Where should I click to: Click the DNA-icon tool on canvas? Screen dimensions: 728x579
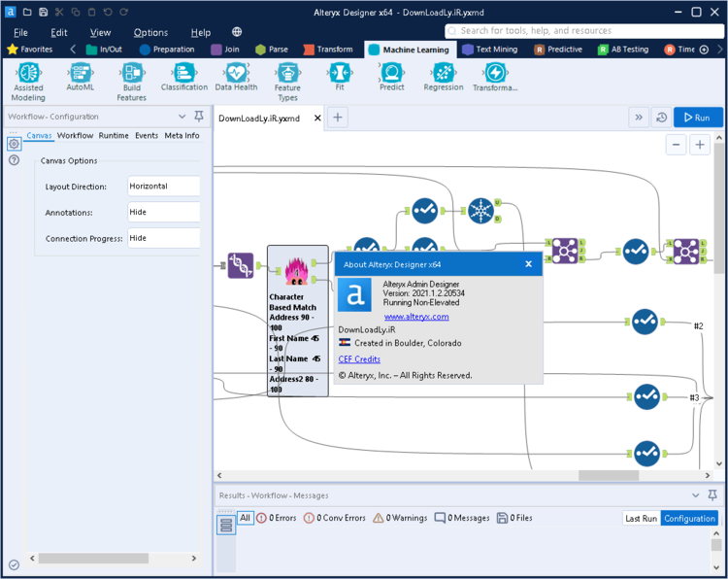tap(241, 266)
